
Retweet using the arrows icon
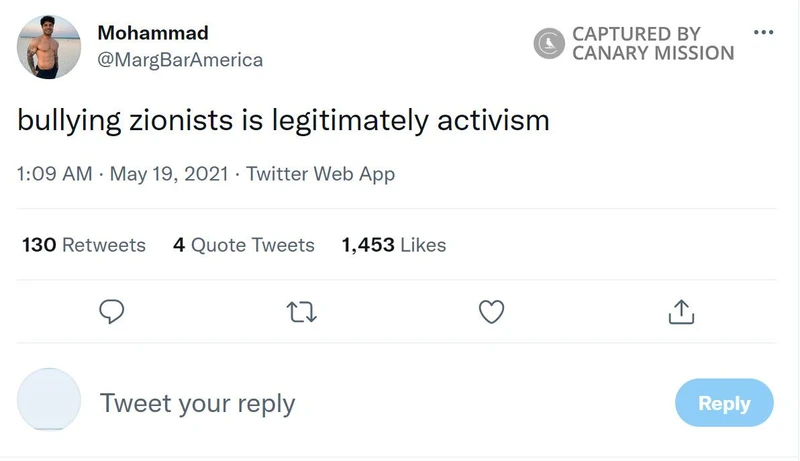(x=302, y=313)
